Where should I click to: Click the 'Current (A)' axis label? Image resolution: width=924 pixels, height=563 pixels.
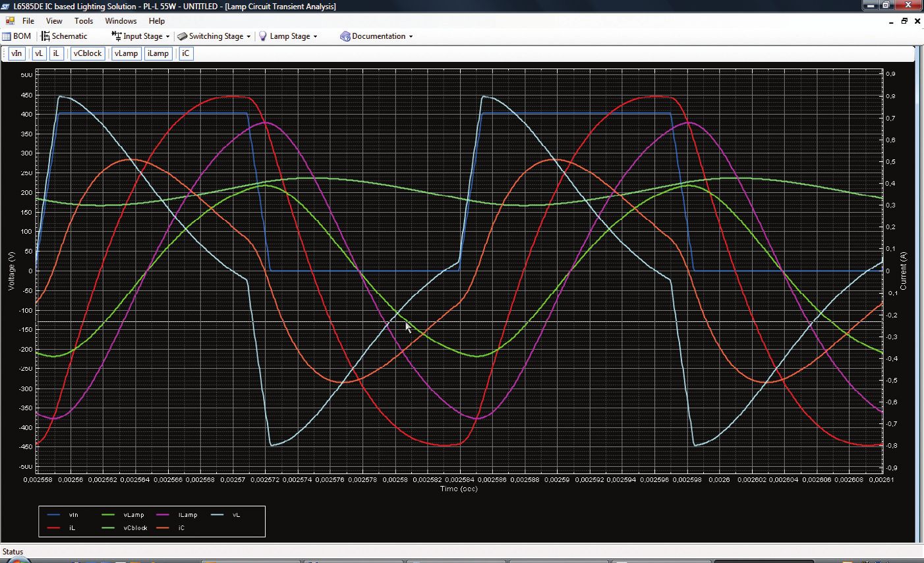coord(904,271)
